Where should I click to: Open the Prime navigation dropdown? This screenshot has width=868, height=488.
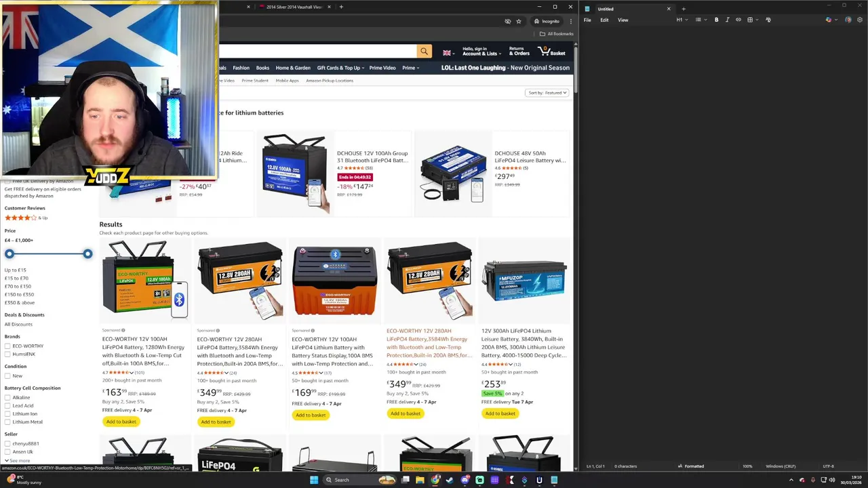(x=410, y=68)
